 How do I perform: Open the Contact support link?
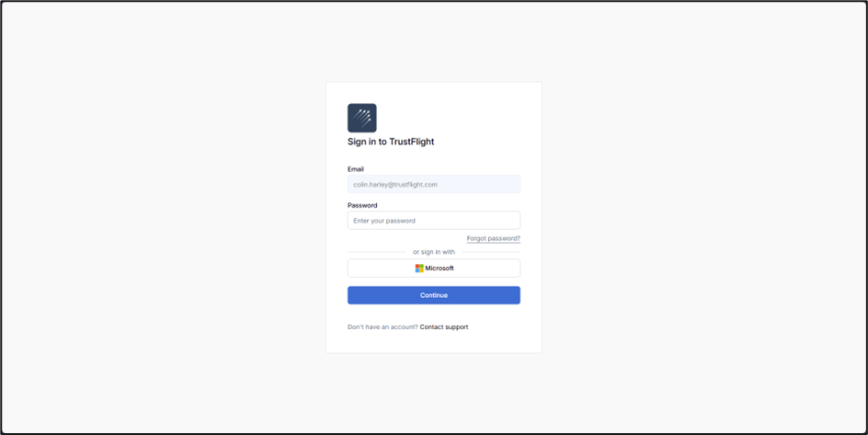click(x=444, y=327)
